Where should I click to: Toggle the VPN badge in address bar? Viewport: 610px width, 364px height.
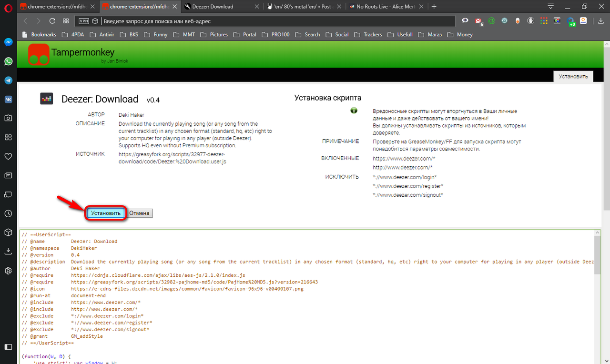[83, 21]
